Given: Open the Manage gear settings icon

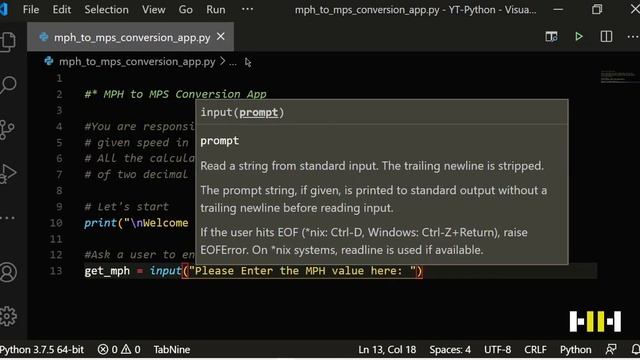Looking at the screenshot, I should (8, 316).
